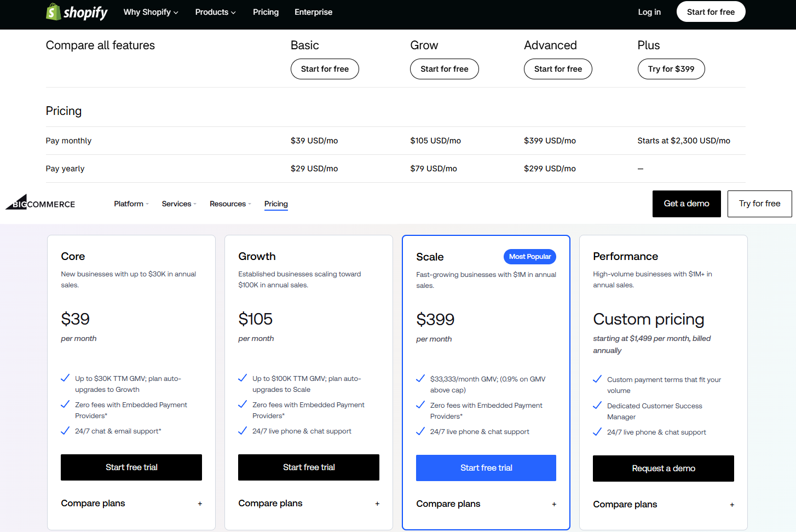Click Try for $399 under Plus
Screen dimensions: 796x532
point(671,69)
